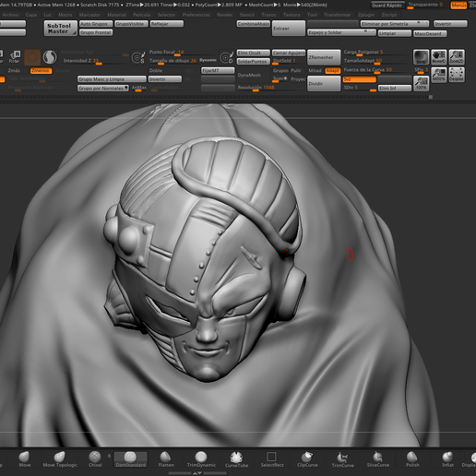Open the Textura menu

292,15
